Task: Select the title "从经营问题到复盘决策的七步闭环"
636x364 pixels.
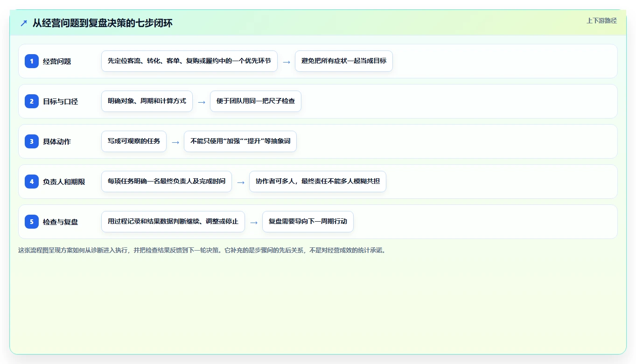Action: tap(103, 23)
